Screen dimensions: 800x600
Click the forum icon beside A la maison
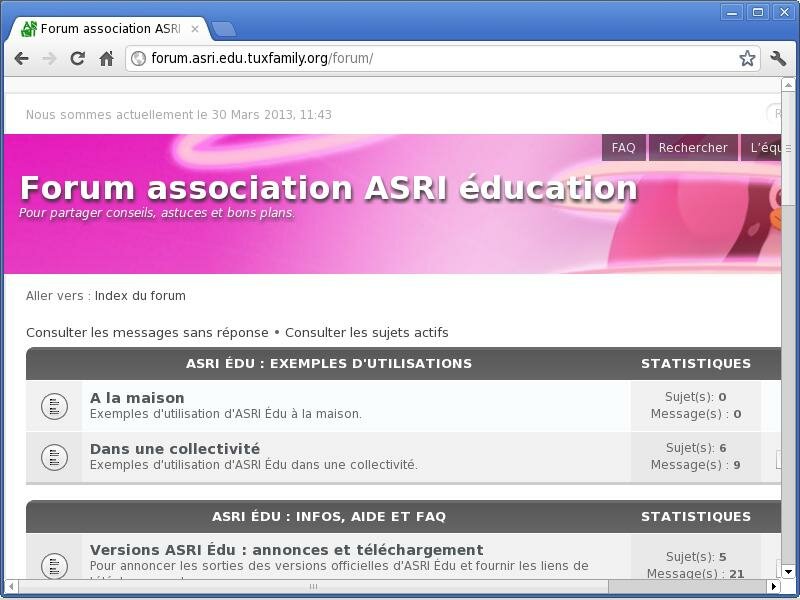54,406
